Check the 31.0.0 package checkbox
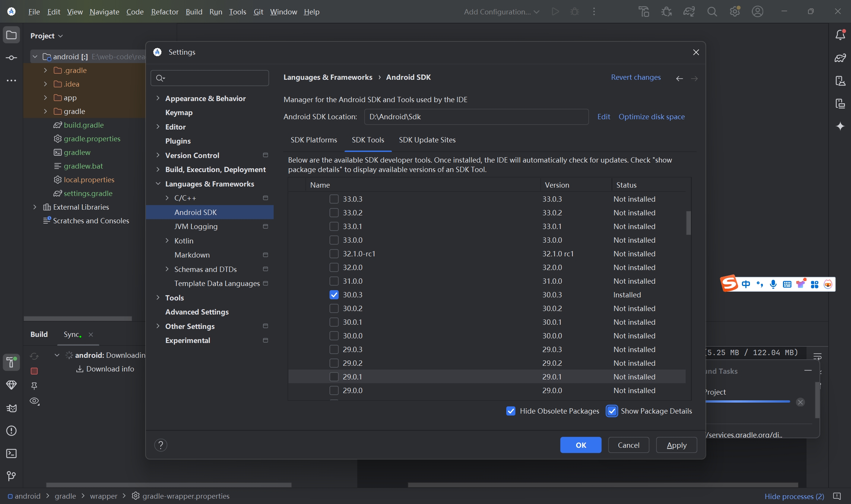The image size is (851, 504). 334,281
